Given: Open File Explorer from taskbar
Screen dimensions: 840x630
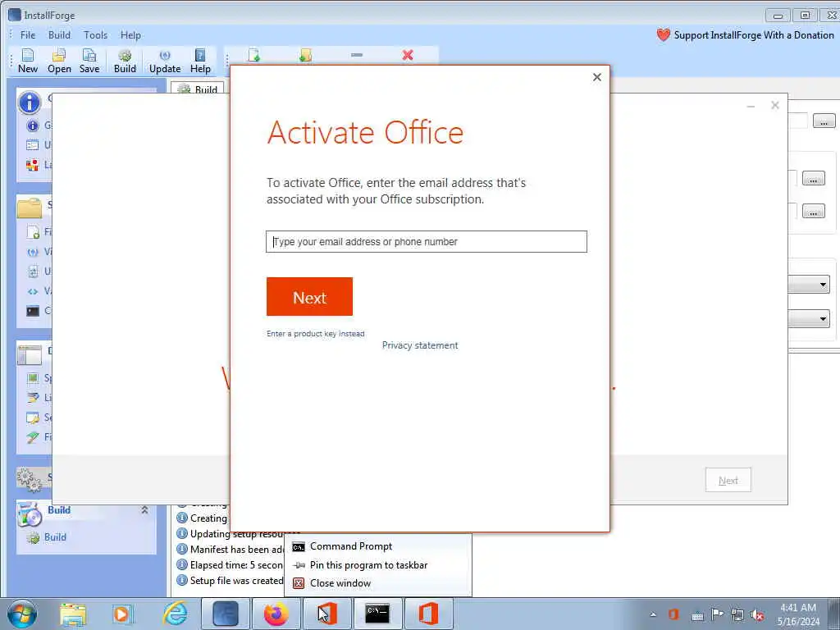Looking at the screenshot, I should tap(73, 614).
